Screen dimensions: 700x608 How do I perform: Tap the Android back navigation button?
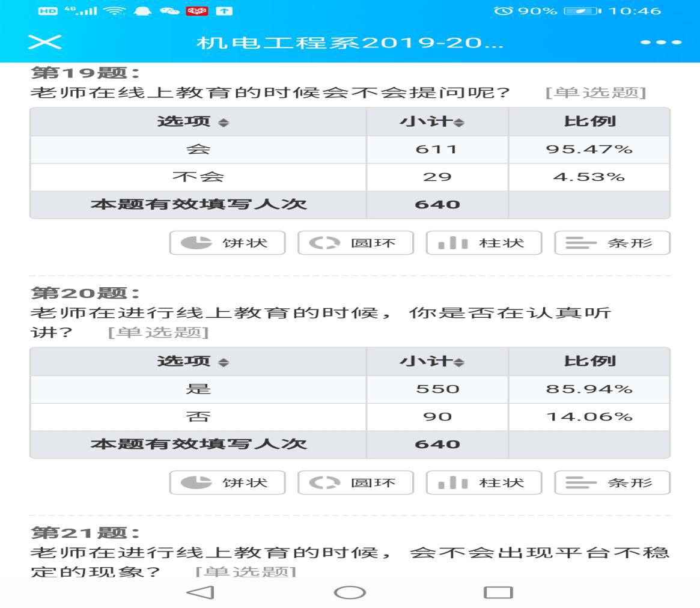(x=199, y=592)
